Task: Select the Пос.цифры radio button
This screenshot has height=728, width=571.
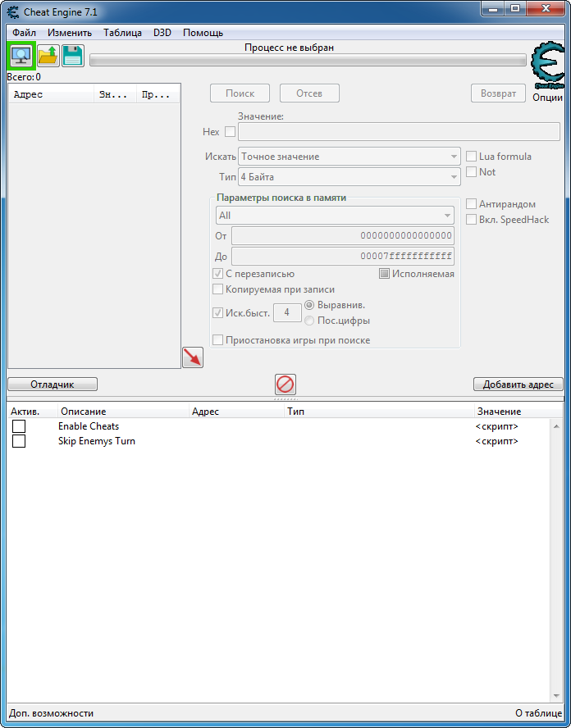Action: point(309,321)
